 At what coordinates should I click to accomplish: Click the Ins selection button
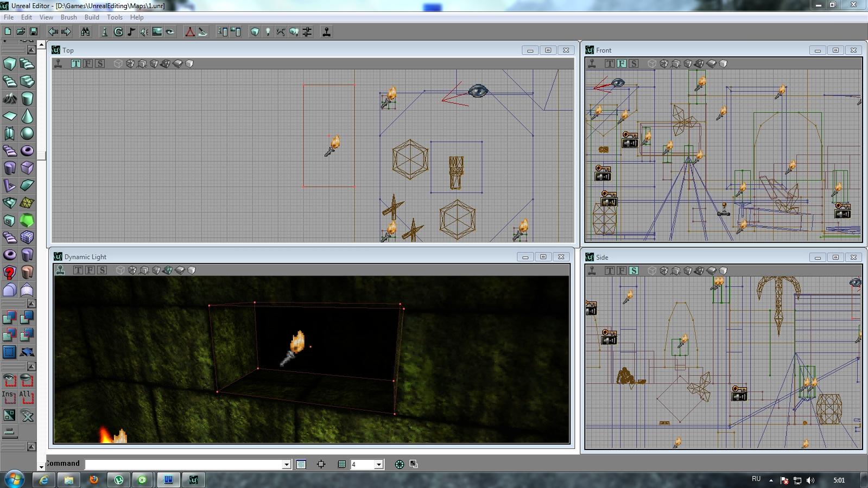[x=9, y=397]
